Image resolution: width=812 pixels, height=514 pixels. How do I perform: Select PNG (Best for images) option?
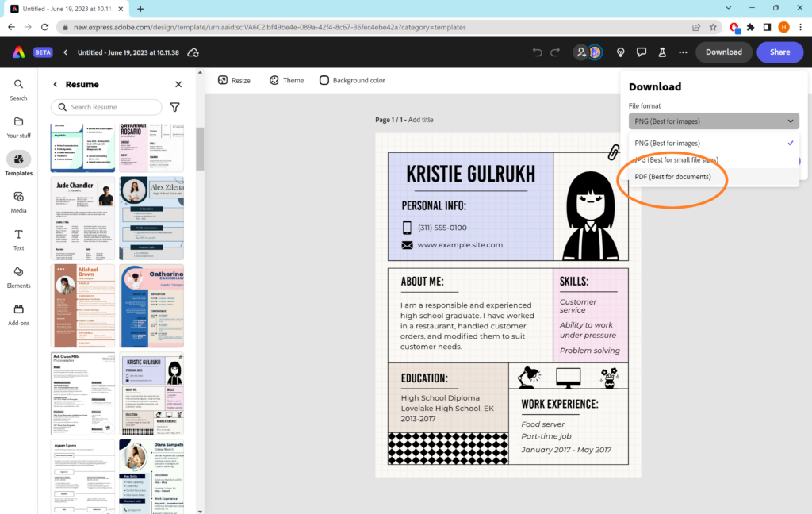pyautogui.click(x=714, y=143)
